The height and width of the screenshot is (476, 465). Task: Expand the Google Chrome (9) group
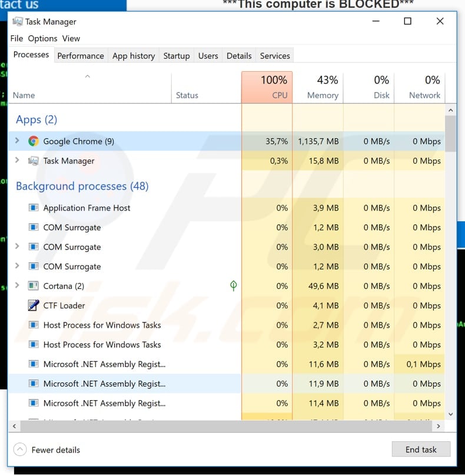pos(17,141)
